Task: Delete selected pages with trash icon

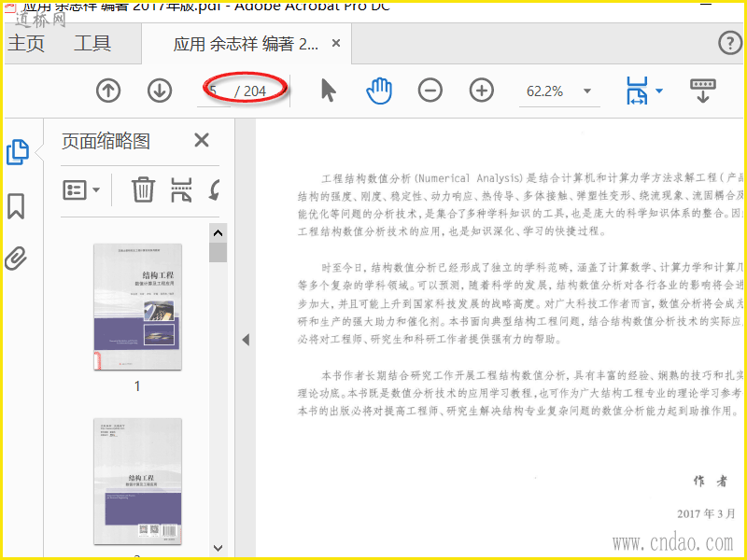Action: click(x=143, y=189)
